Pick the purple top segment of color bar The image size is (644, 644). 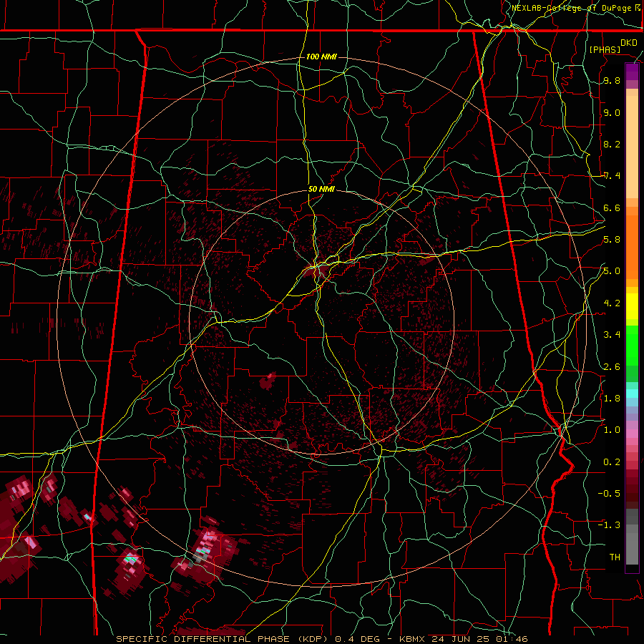632,72
